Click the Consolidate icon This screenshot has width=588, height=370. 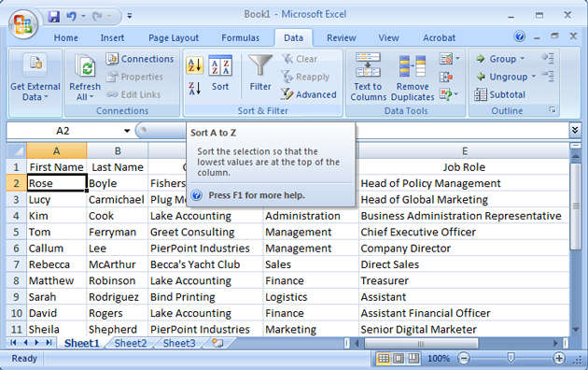point(446,78)
